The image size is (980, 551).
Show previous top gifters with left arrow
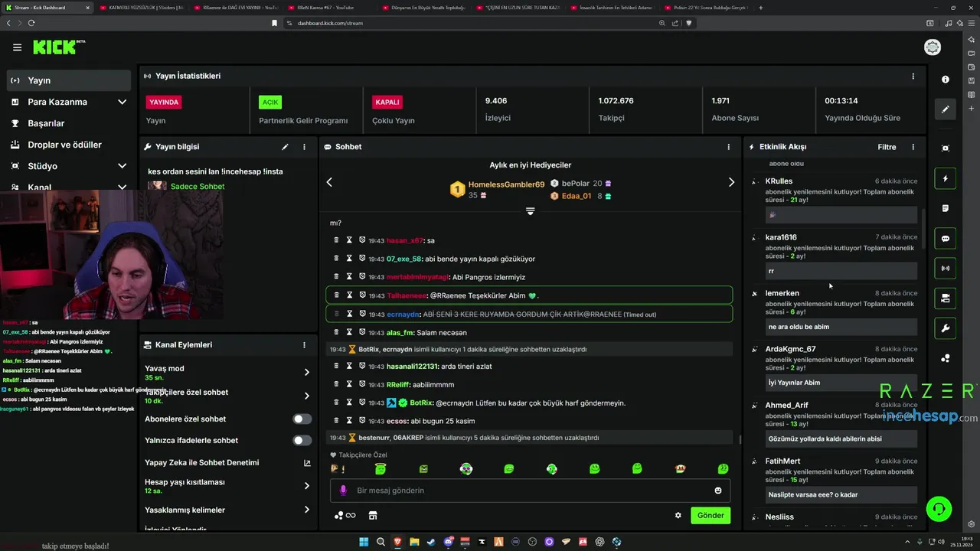click(x=329, y=182)
